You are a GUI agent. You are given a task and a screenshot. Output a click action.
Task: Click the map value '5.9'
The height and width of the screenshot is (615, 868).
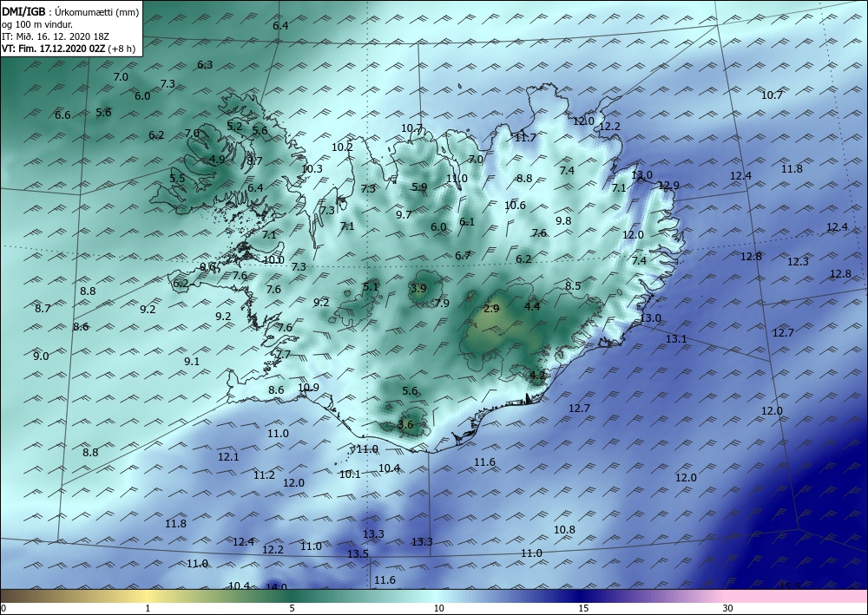point(419,187)
